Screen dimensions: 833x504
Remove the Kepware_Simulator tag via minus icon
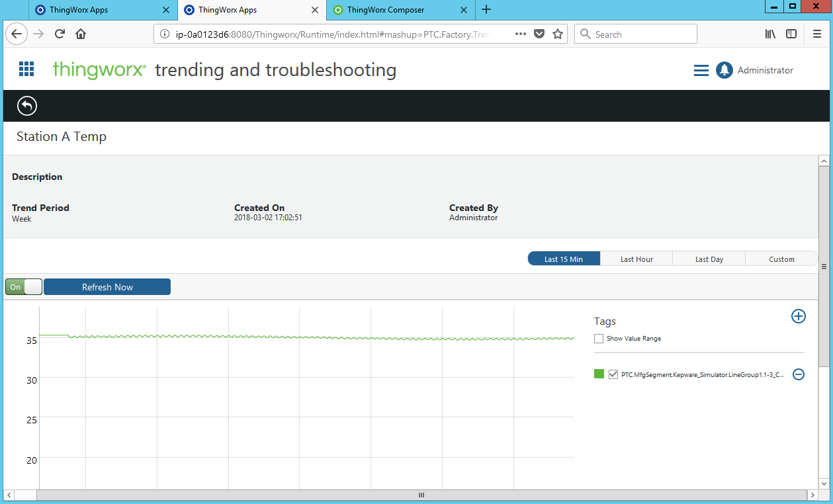point(799,374)
